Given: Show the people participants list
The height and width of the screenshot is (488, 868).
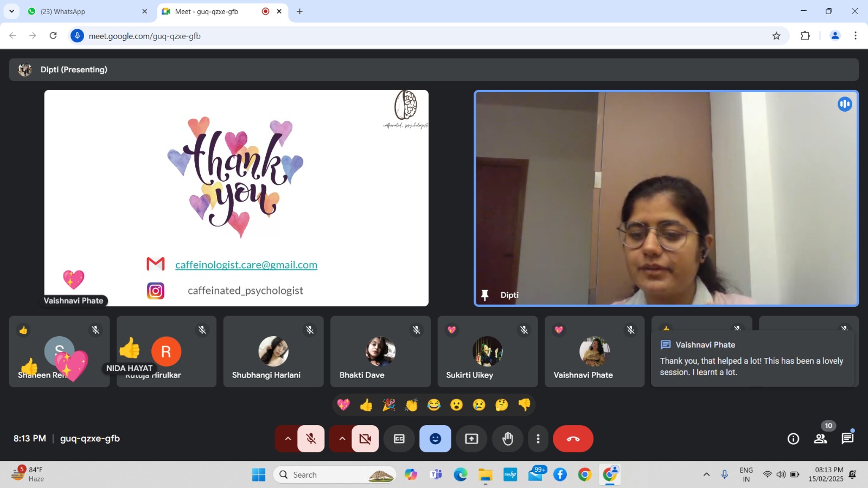Looking at the screenshot, I should (x=820, y=439).
